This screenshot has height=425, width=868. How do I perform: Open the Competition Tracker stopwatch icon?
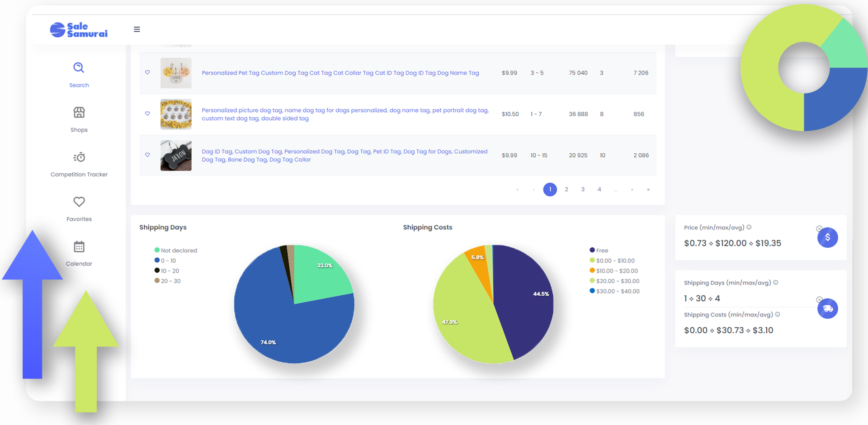[79, 157]
